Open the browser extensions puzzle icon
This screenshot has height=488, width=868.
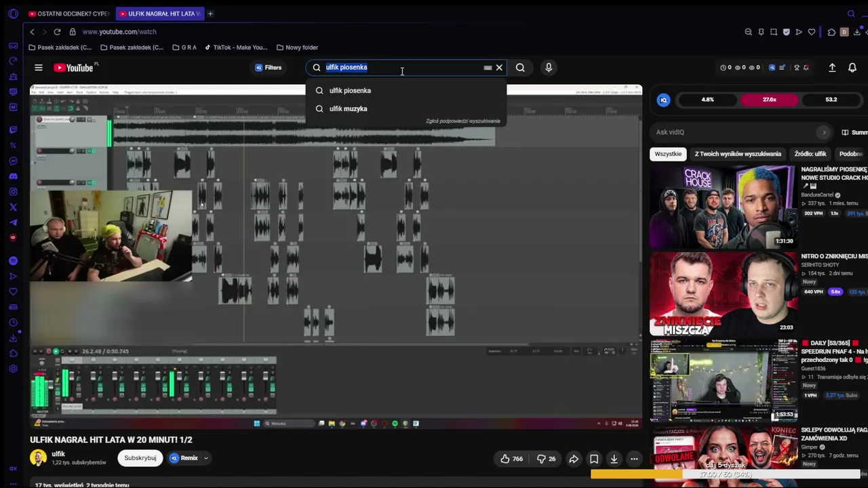[x=832, y=32]
